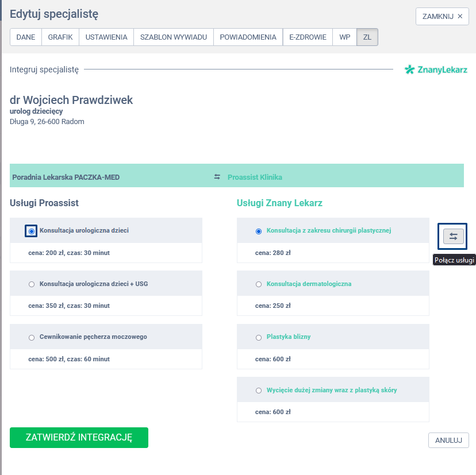476x475 pixels.
Task: Go to SZABLON WYWIADU tab
Action: [x=174, y=37]
